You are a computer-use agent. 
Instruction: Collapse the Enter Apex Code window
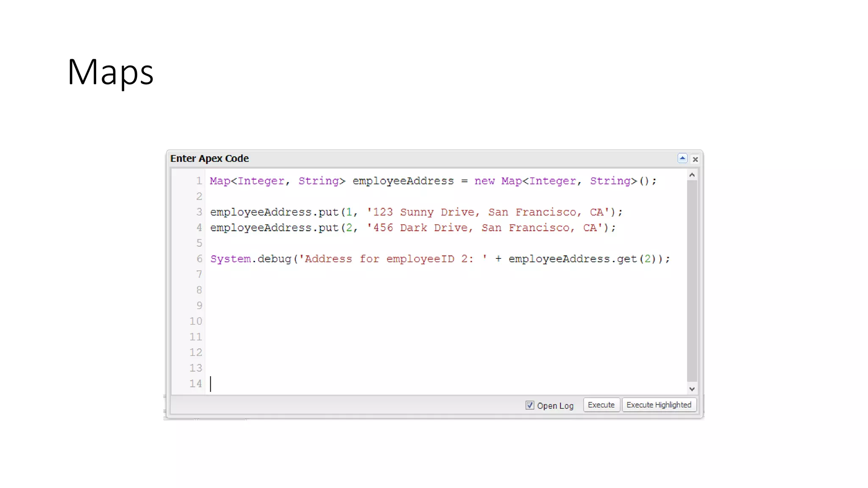point(682,158)
